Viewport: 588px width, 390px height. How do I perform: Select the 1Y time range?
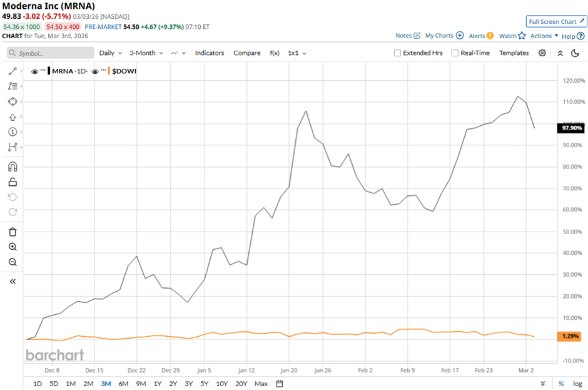[x=158, y=384]
